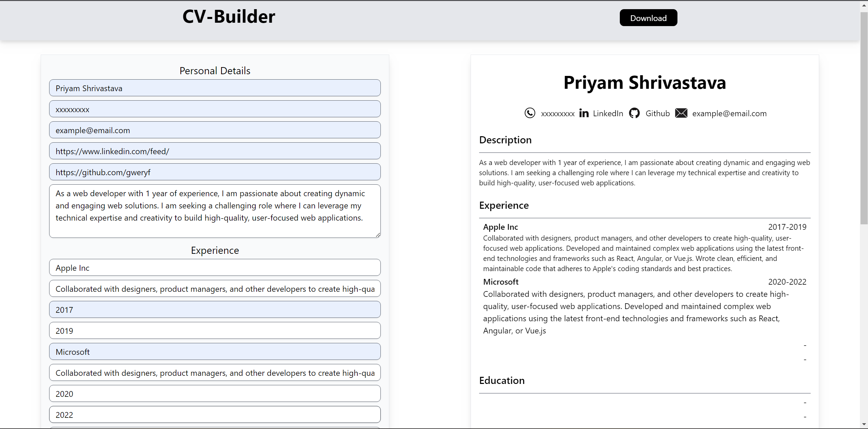Focus the Microsoft company field
The width and height of the screenshot is (868, 429).
click(215, 352)
